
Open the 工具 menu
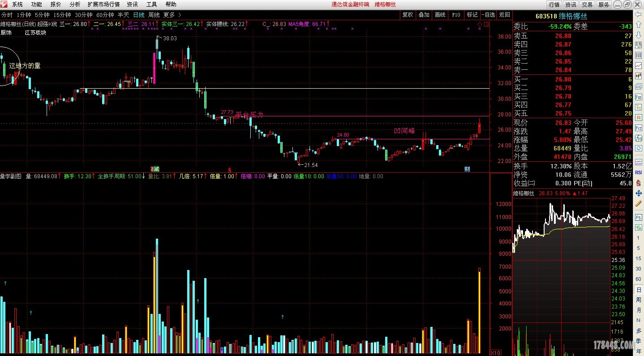(152, 4)
